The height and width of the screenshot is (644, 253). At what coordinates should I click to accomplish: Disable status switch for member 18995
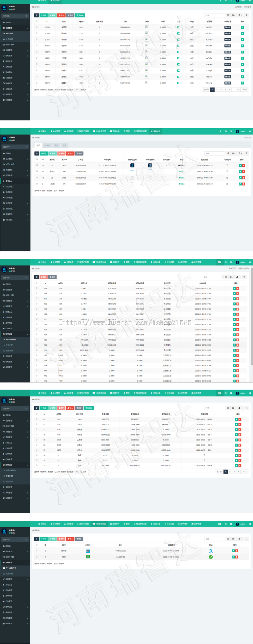click(x=178, y=71)
